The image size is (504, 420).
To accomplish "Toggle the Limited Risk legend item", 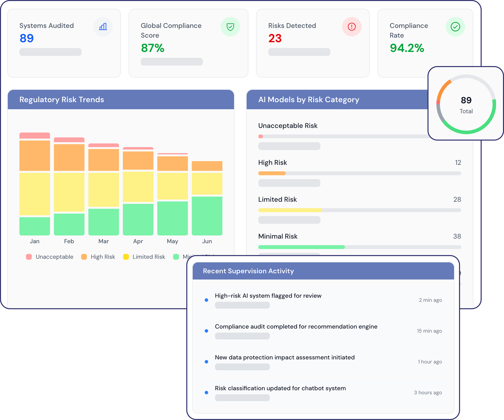I will pos(144,257).
